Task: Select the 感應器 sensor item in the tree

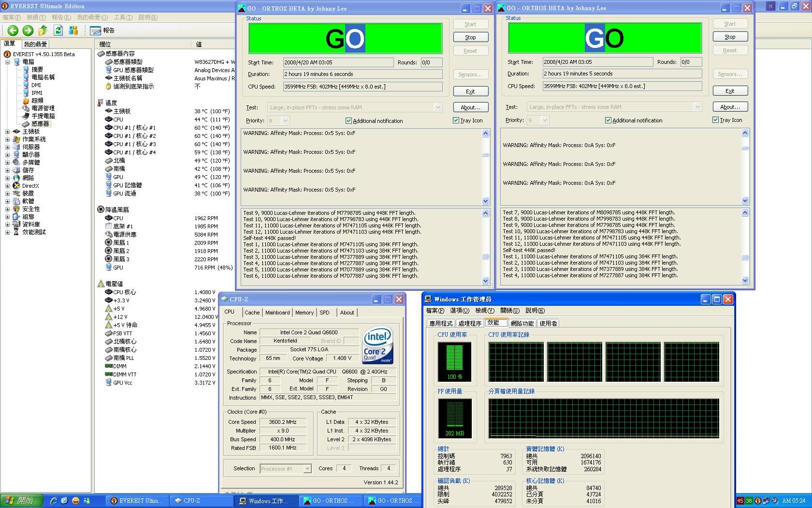Action: pos(40,124)
